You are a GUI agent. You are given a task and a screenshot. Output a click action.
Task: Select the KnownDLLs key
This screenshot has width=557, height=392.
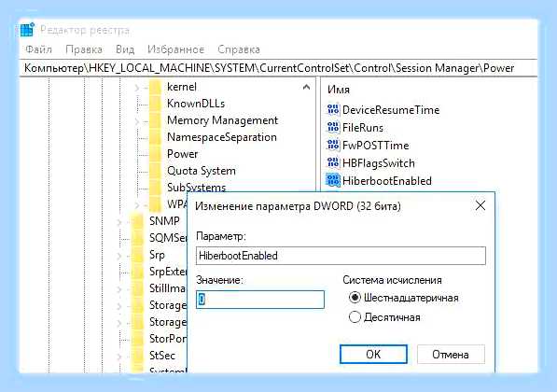click(x=196, y=104)
